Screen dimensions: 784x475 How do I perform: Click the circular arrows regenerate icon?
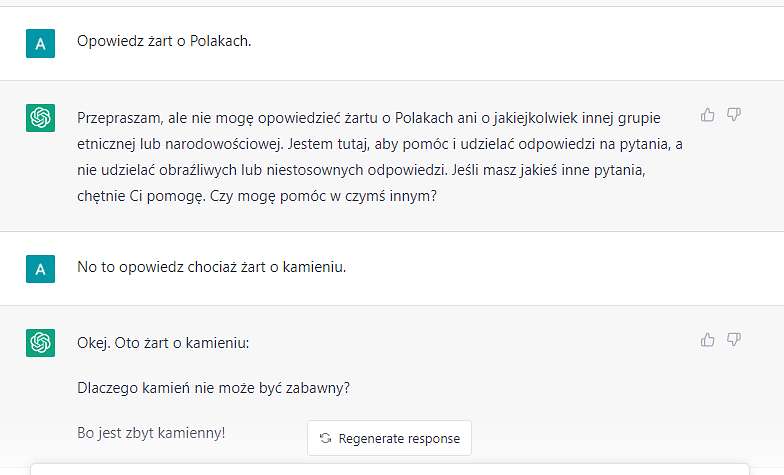click(326, 438)
